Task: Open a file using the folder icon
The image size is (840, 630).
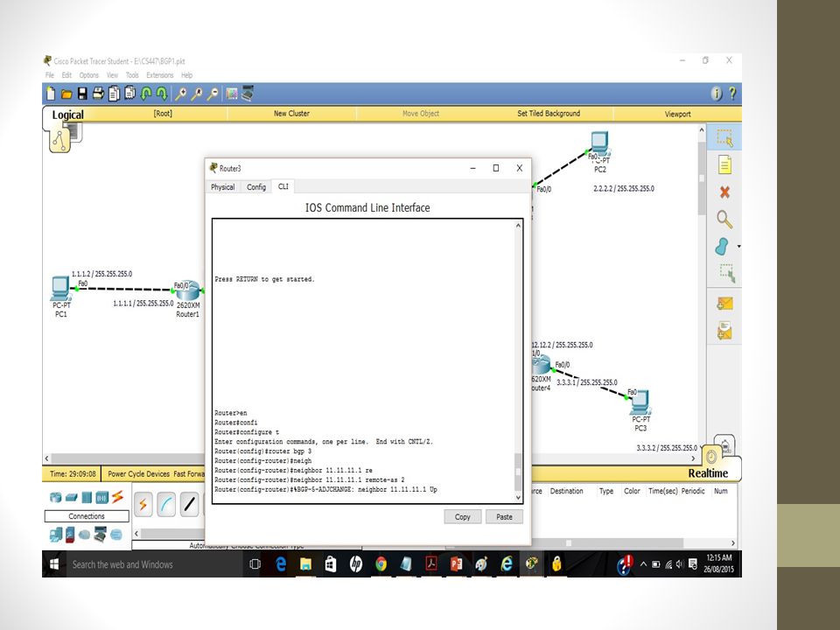Action: click(x=66, y=94)
